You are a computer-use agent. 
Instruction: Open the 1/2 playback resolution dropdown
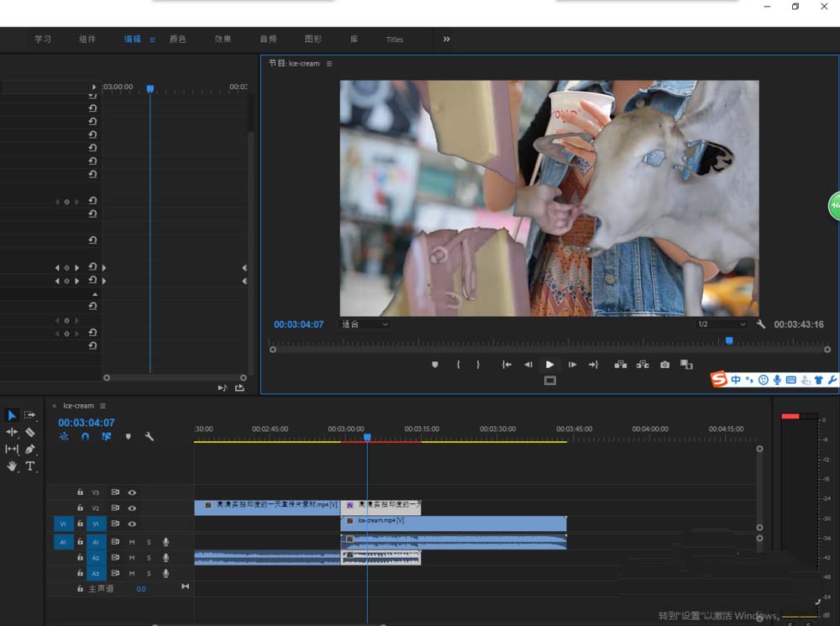click(721, 324)
